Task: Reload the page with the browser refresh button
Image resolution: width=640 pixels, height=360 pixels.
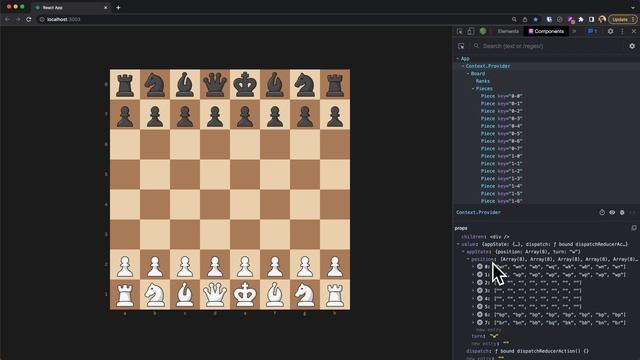Action: (29, 19)
